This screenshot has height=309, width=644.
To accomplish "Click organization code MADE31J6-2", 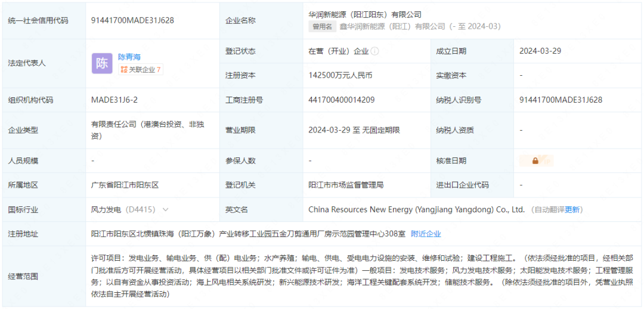I will [114, 100].
